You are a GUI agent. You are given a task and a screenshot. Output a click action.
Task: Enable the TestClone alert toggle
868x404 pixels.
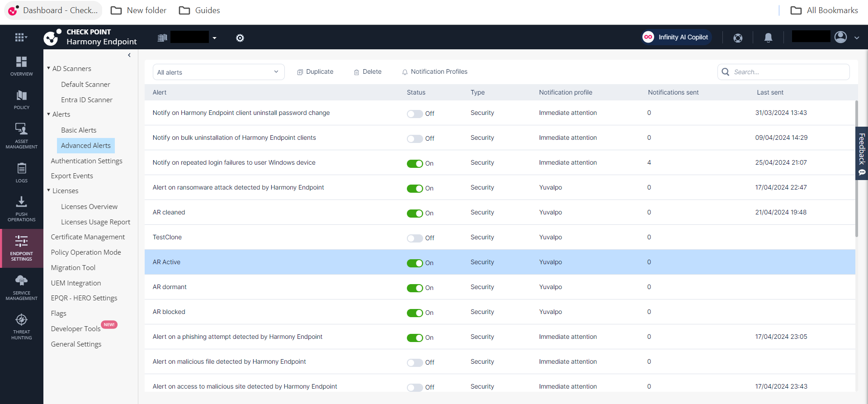[x=415, y=238]
